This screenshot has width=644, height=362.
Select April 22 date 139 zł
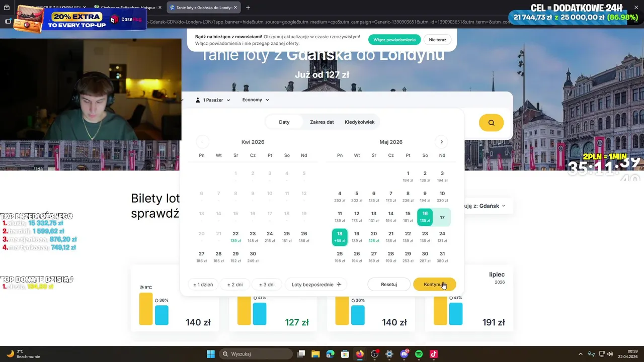(235, 237)
